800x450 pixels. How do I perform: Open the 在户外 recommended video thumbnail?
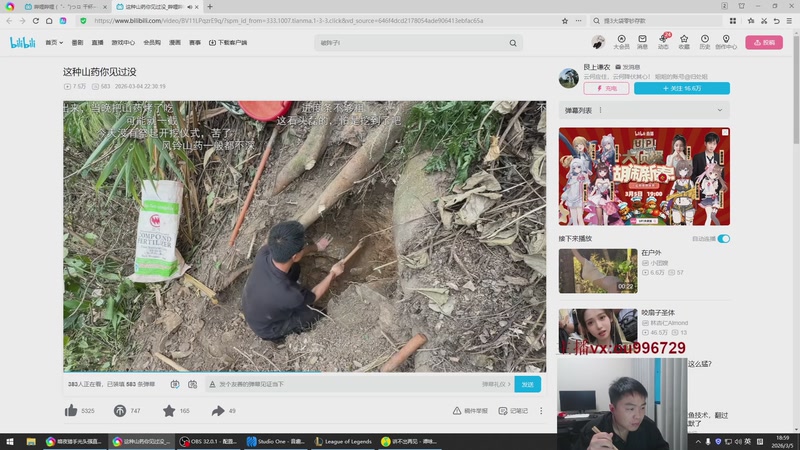point(598,271)
